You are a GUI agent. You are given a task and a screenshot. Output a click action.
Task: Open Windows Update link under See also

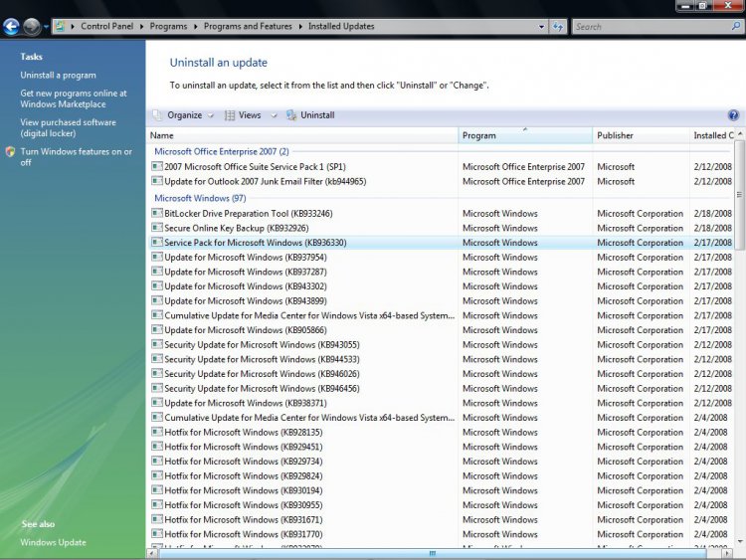tap(54, 542)
